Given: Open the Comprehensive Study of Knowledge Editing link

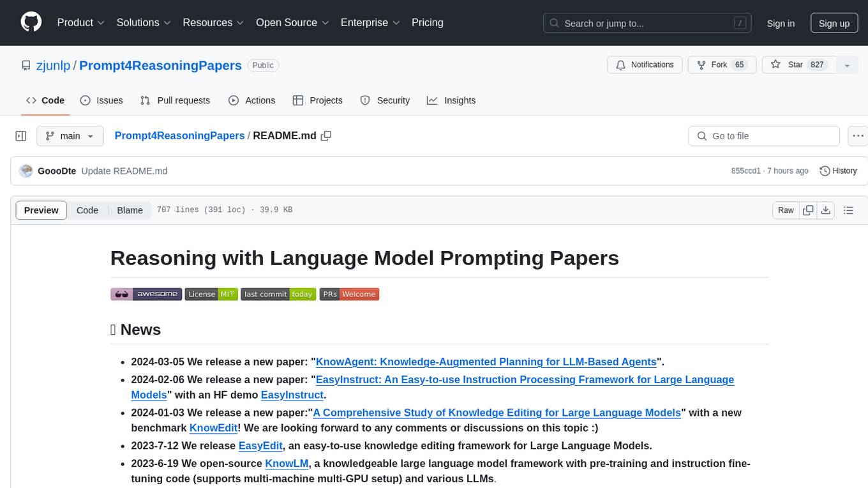Looking at the screenshot, I should 497,413.
